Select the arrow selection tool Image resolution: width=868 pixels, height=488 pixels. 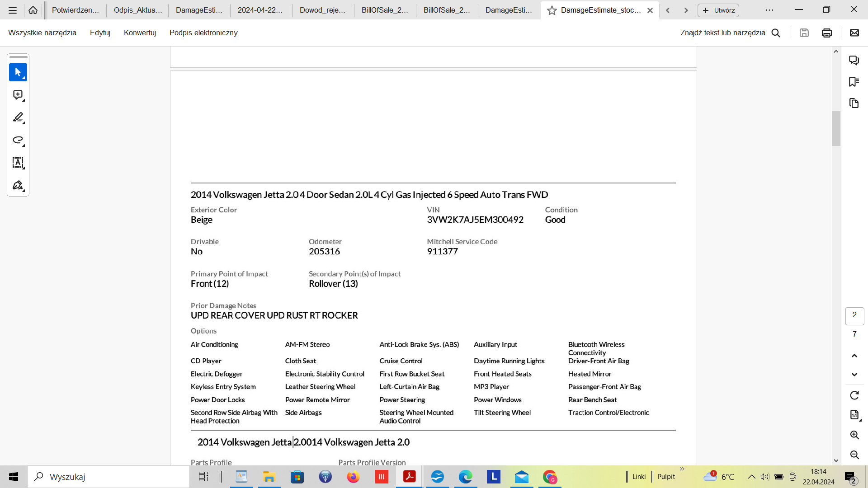pyautogui.click(x=18, y=72)
